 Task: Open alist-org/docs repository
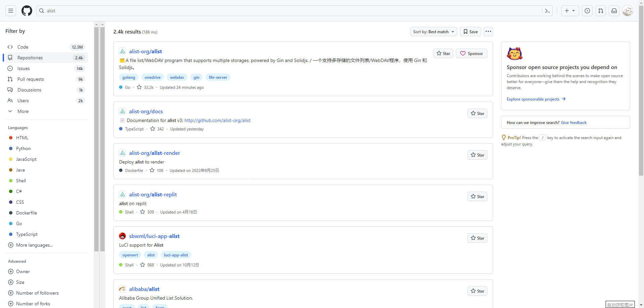tap(146, 111)
